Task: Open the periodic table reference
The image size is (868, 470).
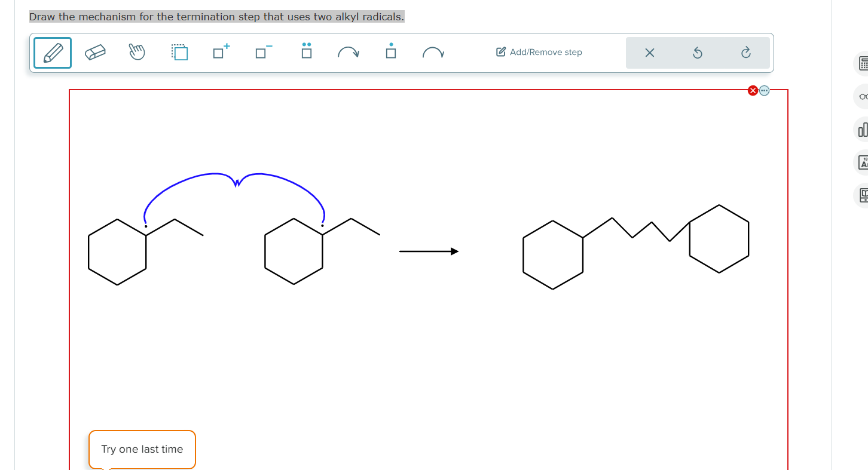Action: pyautogui.click(x=863, y=162)
